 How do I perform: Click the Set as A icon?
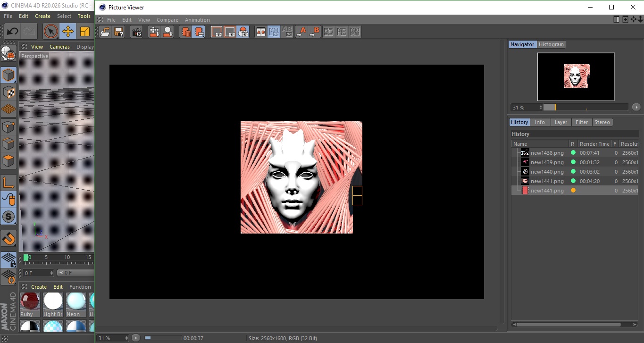301,32
